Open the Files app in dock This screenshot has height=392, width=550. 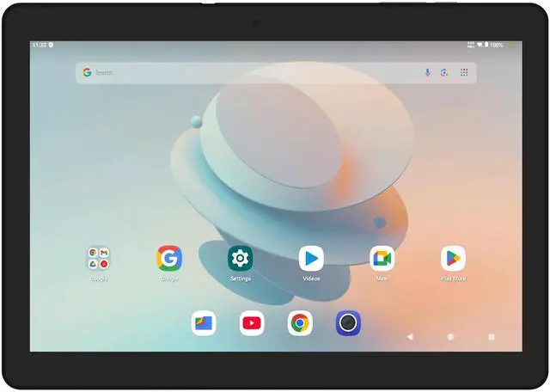[x=204, y=323]
